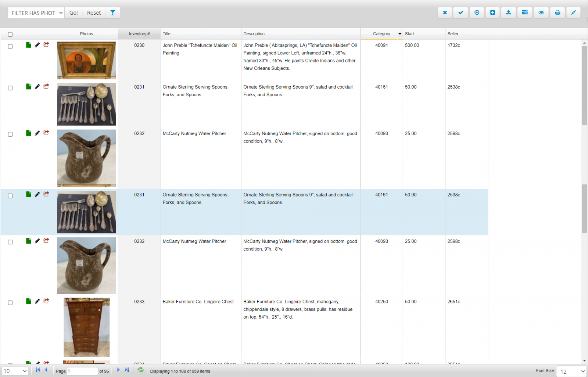Check the select-all checkbox in header row
The height and width of the screenshot is (377, 588).
pos(10,34)
